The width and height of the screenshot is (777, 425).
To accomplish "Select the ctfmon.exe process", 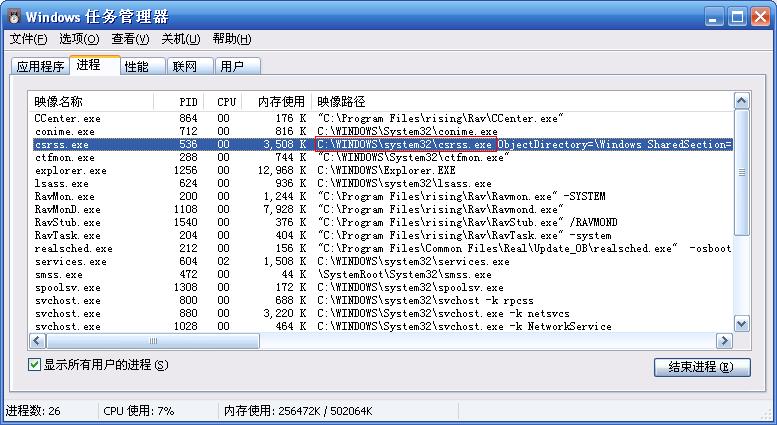I will [381, 158].
